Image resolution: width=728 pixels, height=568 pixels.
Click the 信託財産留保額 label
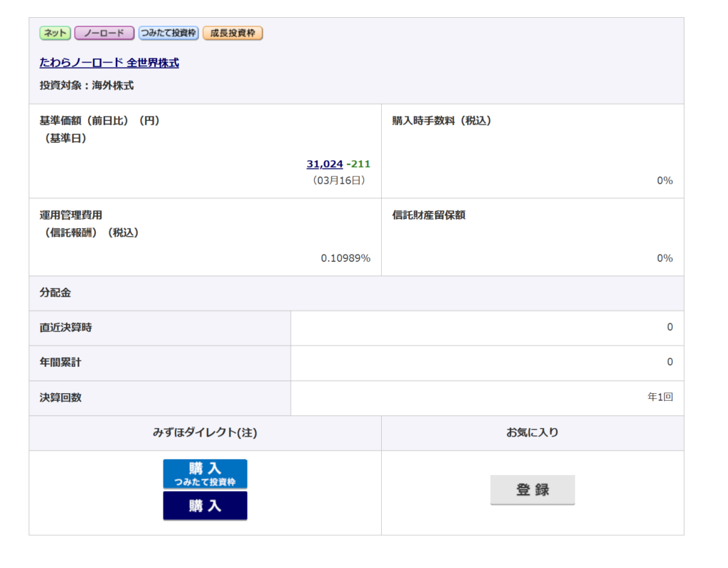pyautogui.click(x=428, y=215)
